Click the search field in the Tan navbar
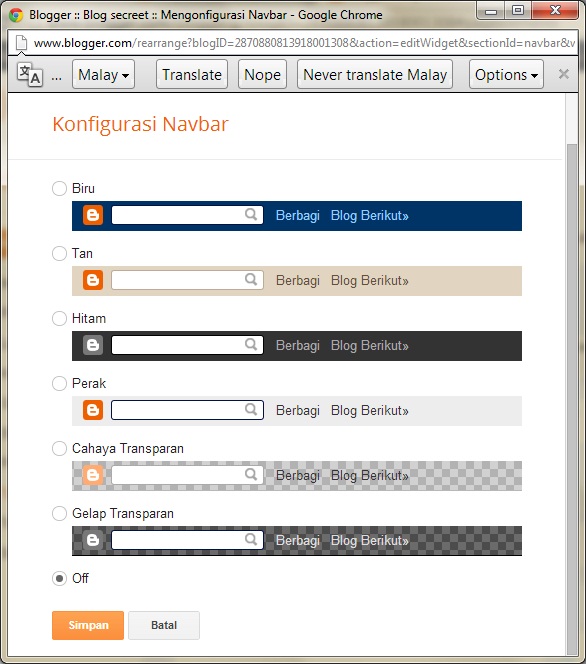 pos(187,280)
